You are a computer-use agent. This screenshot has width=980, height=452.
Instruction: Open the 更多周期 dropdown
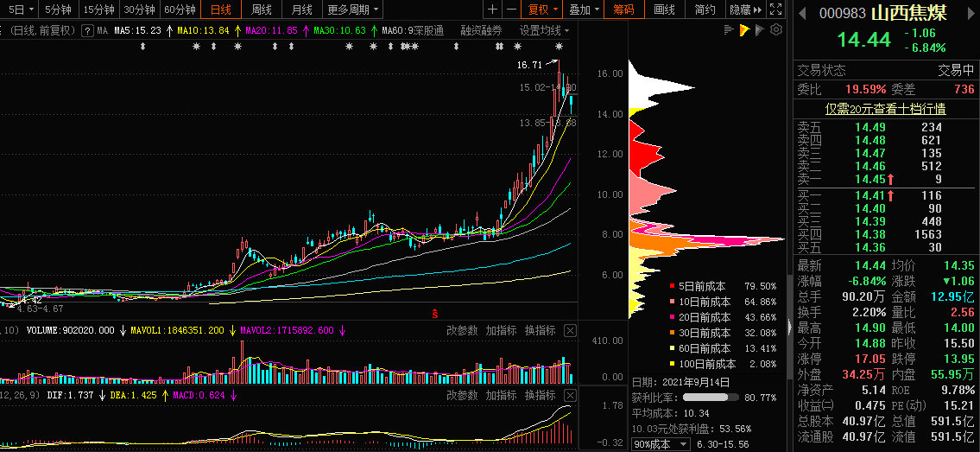click(353, 10)
